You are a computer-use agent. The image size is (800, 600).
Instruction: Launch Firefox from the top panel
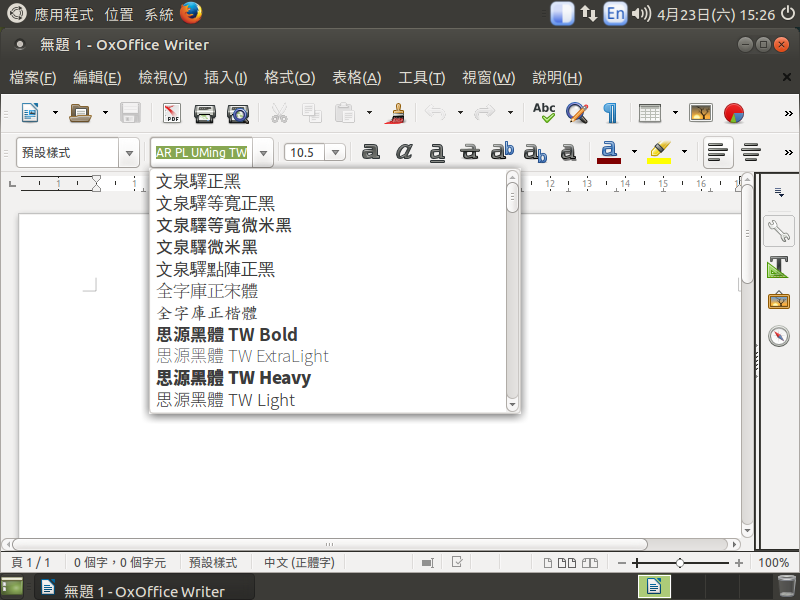click(191, 13)
